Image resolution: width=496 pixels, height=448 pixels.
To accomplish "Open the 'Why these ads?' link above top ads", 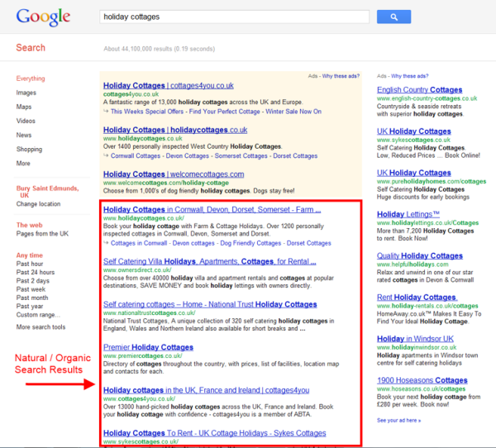I will point(340,76).
